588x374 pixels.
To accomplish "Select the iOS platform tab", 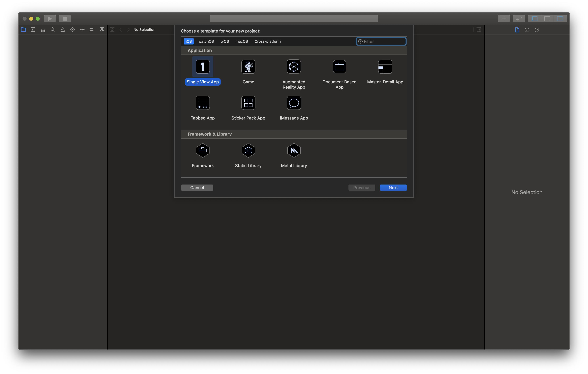I will pyautogui.click(x=189, y=41).
